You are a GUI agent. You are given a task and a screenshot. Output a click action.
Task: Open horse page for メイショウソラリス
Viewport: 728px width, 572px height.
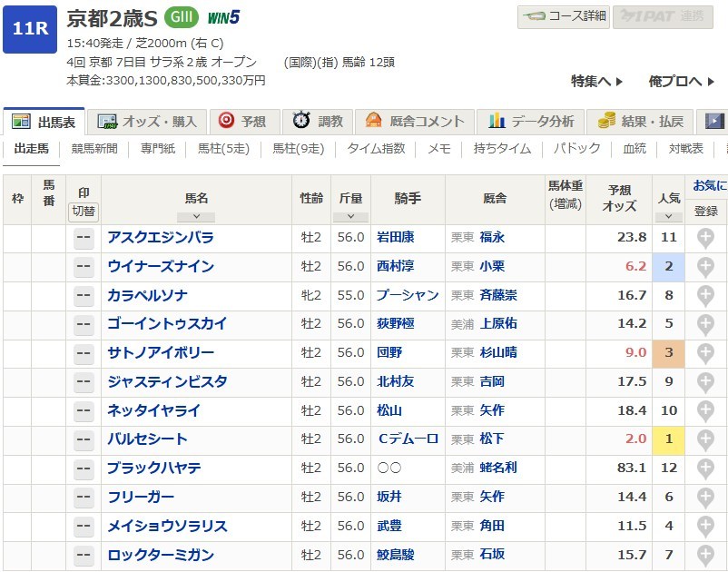[167, 527]
